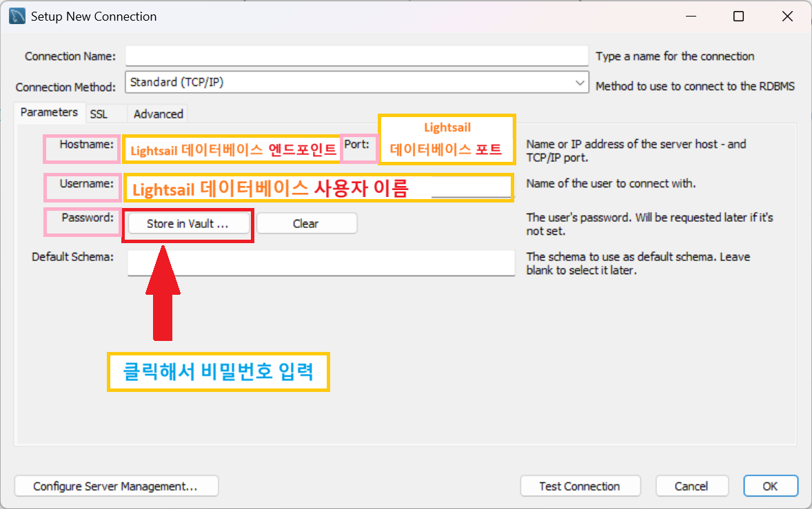Click the Default Schema input field
This screenshot has height=509, width=812.
coord(321,263)
